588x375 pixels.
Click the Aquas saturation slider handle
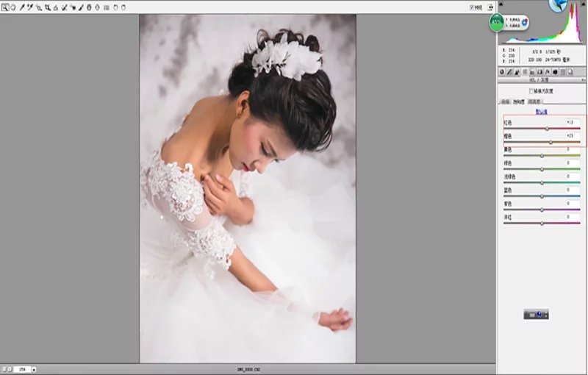[542, 182]
